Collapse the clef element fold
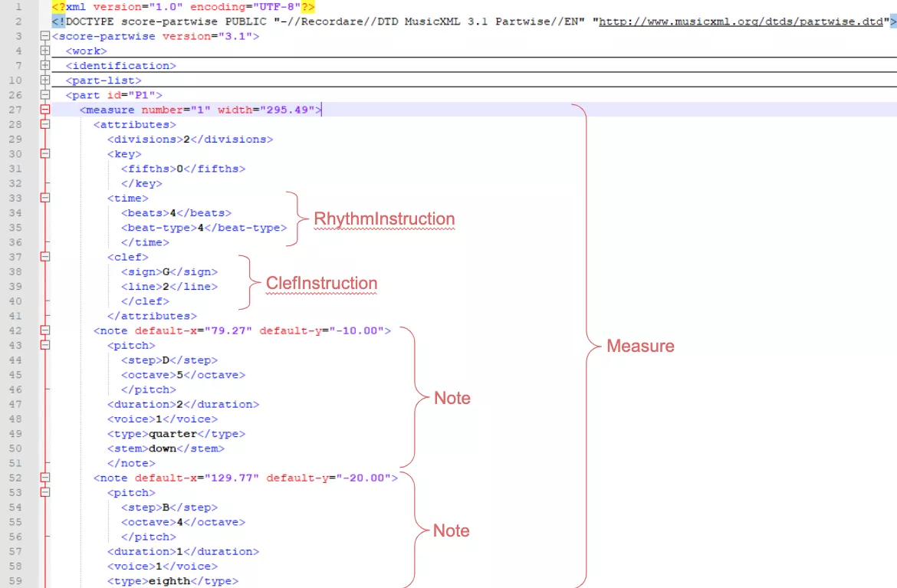This screenshot has width=897, height=588. (x=44, y=257)
